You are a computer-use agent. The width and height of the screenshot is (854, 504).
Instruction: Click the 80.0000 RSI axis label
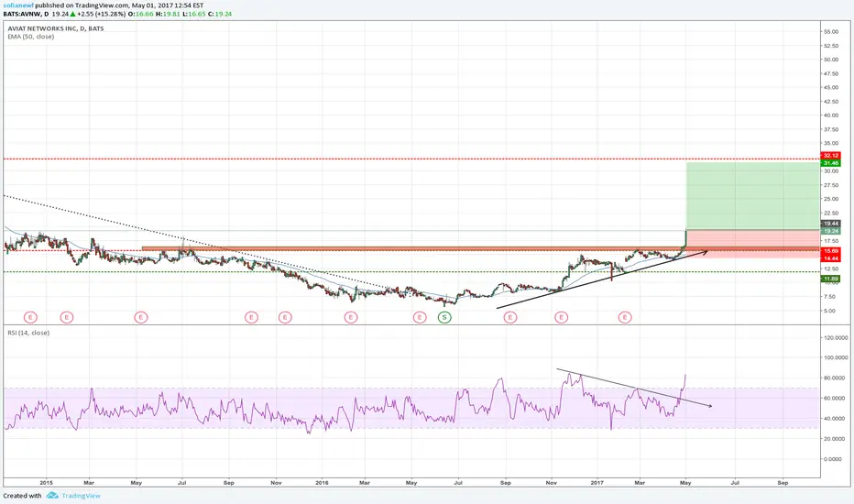[836, 378]
